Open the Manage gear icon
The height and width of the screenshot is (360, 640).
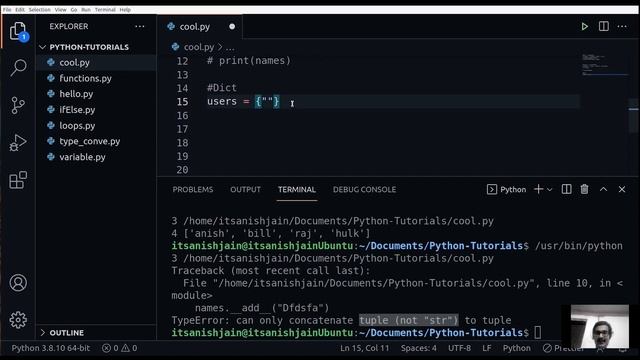18,320
